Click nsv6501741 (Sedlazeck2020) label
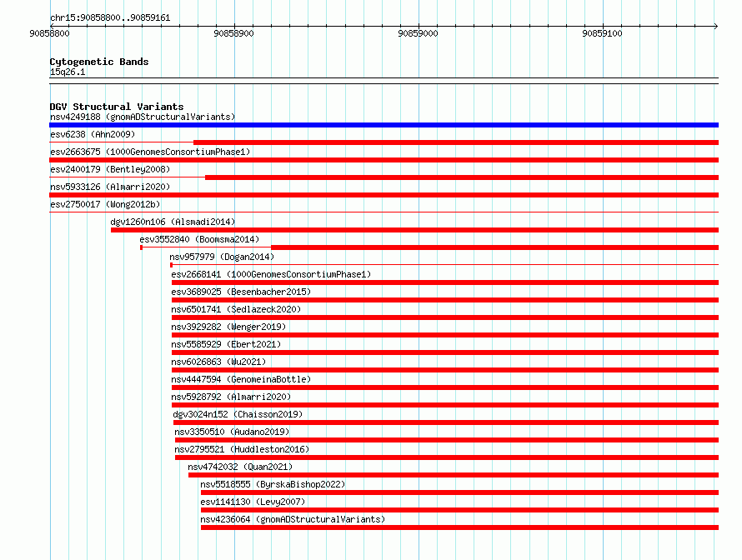Screen dimensions: 742x560 pyautogui.click(x=236, y=309)
